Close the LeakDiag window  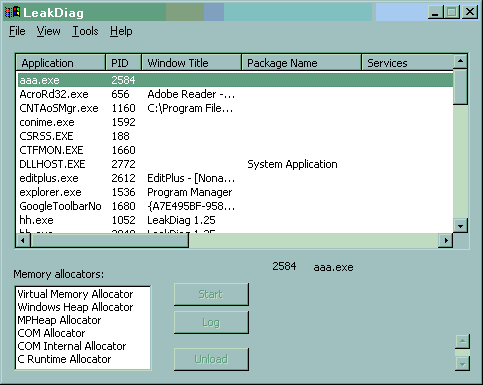click(470, 12)
